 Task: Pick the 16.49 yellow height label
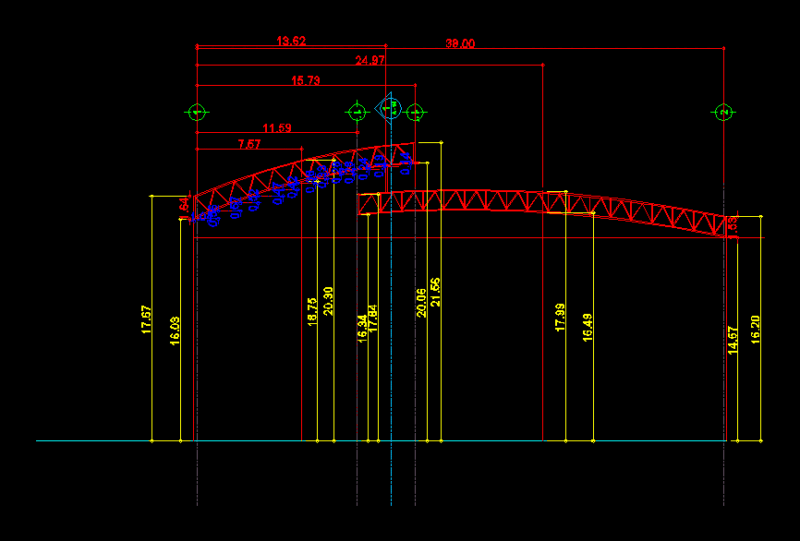[x=587, y=327]
